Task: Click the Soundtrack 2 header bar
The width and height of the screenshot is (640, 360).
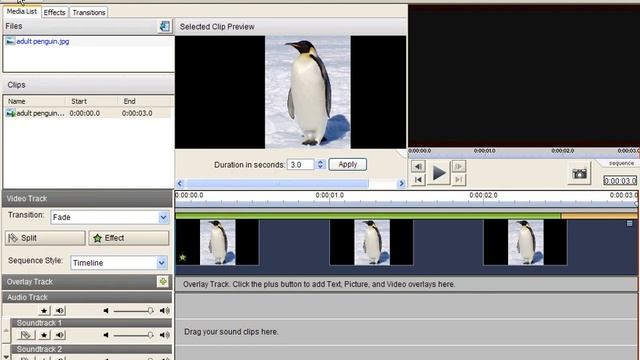Action: (91, 349)
